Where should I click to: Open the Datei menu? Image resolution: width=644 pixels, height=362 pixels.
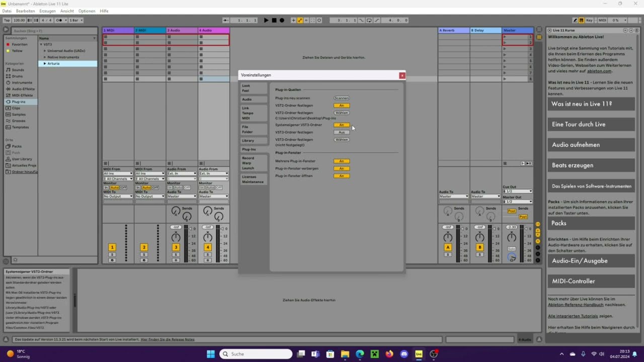pyautogui.click(x=7, y=11)
